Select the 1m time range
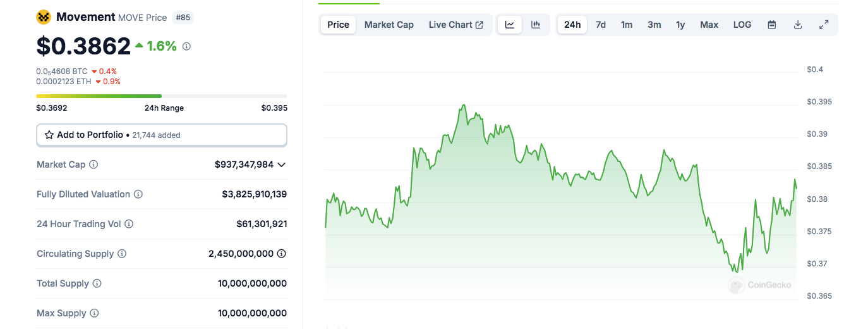The width and height of the screenshot is (868, 329). click(x=627, y=25)
